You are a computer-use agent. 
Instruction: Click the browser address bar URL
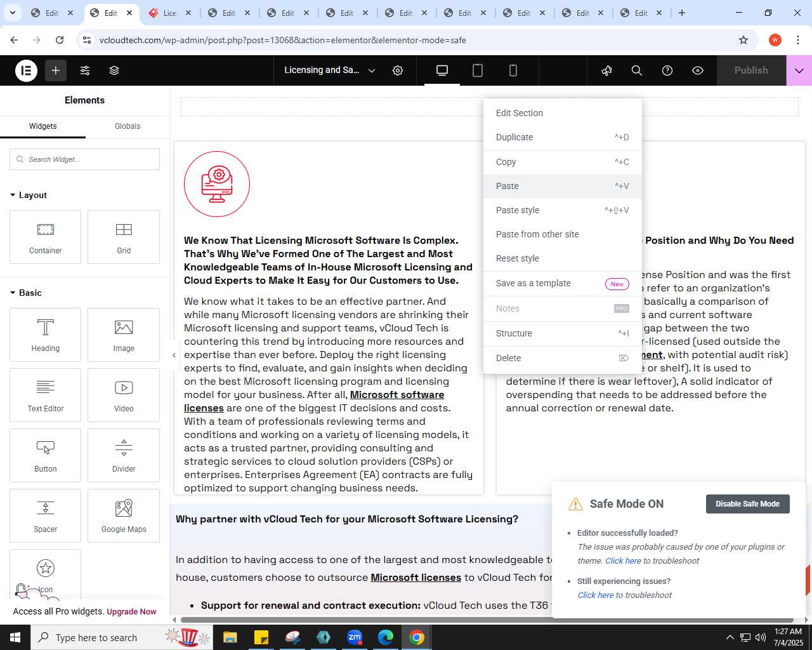click(x=282, y=40)
